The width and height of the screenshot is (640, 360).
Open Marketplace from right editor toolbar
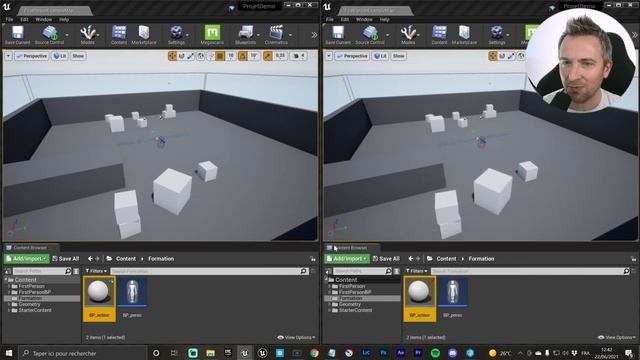[x=464, y=35]
